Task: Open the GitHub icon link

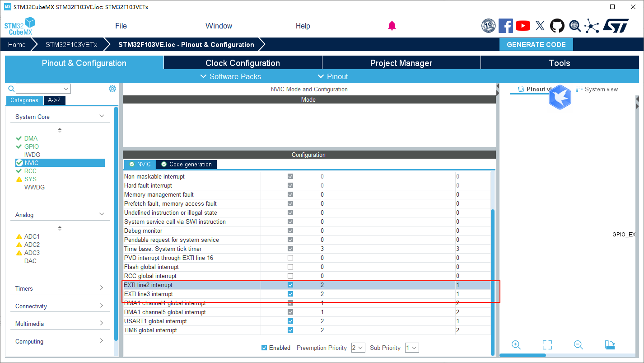Action: [x=557, y=26]
